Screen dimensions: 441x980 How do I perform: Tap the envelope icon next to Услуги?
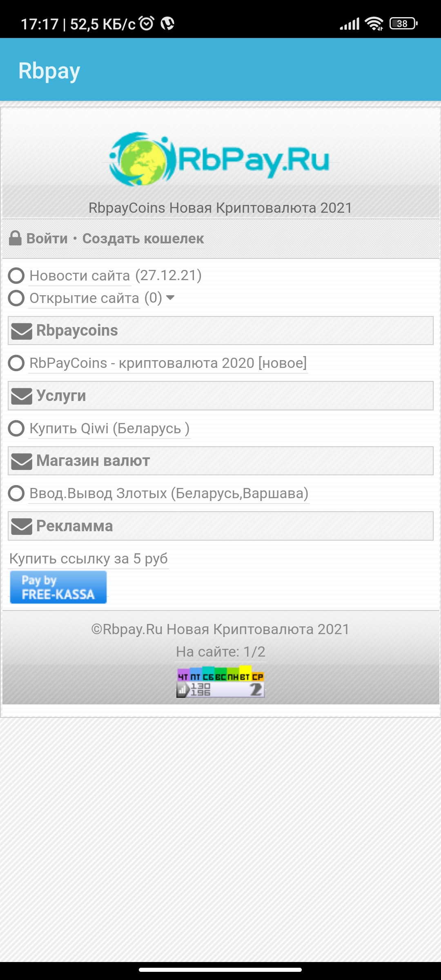coord(21,396)
